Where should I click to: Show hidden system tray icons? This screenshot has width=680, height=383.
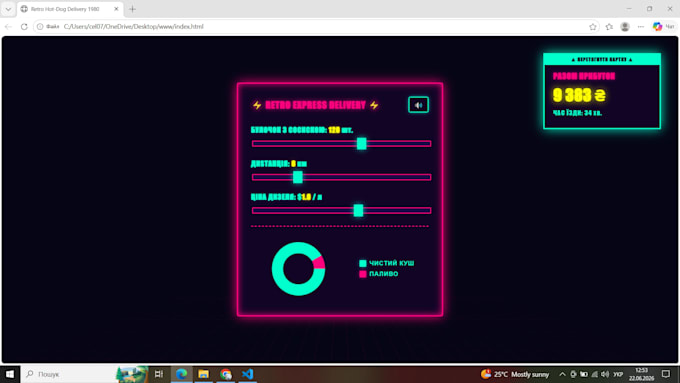click(x=562, y=374)
